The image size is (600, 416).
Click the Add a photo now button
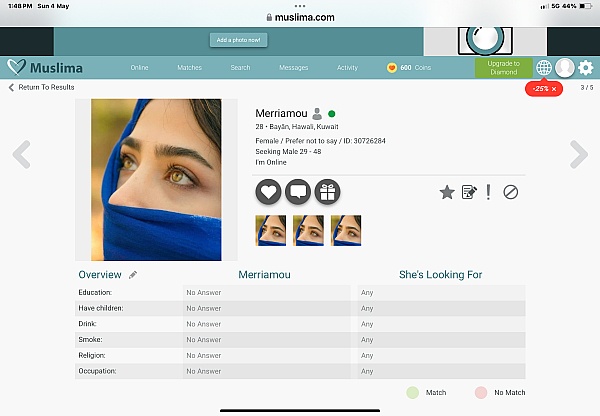(x=239, y=40)
